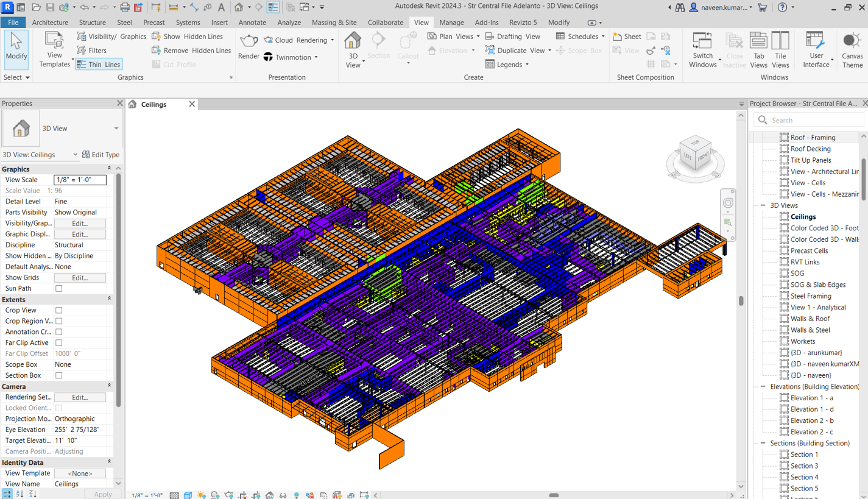Click the <None> View Template button
Image resolution: width=868 pixels, height=499 pixels.
click(x=80, y=473)
